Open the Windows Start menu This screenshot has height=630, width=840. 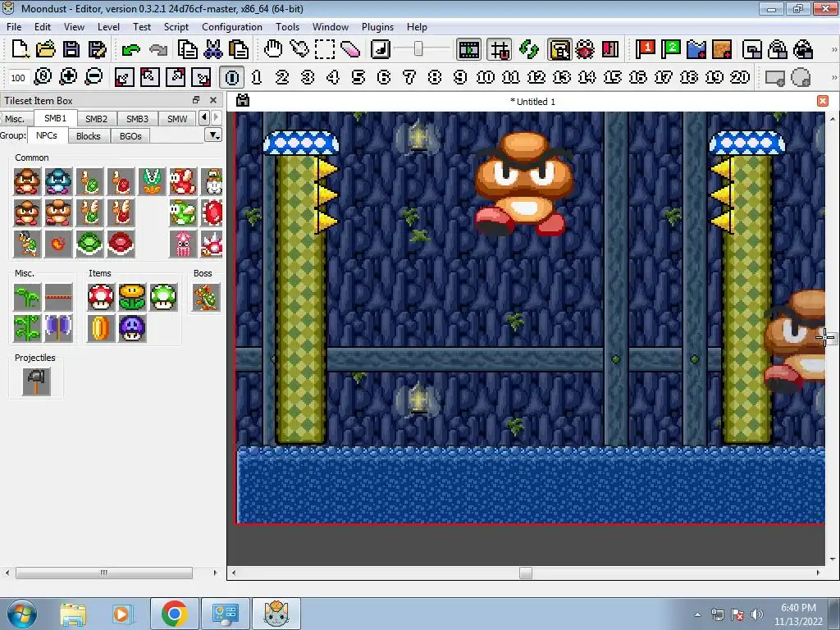[x=21, y=614]
